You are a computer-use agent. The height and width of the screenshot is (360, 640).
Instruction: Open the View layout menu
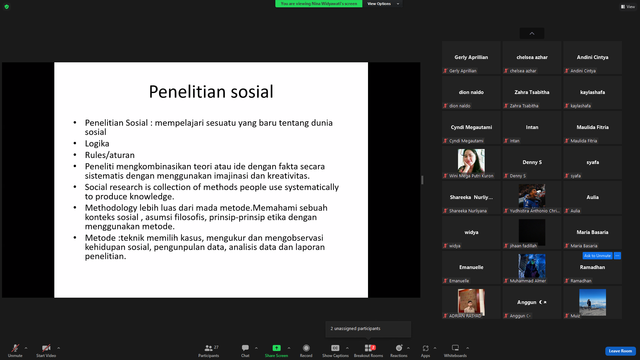click(628, 7)
